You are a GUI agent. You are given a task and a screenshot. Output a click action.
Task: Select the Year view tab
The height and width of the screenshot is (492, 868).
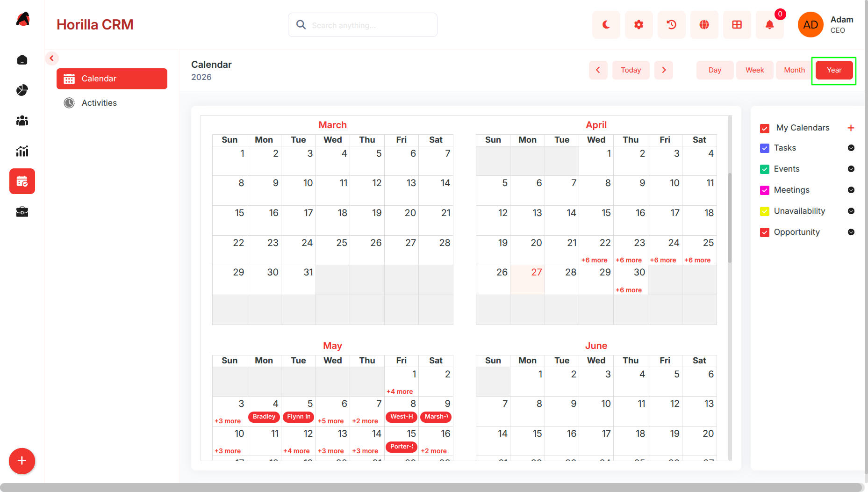(834, 70)
